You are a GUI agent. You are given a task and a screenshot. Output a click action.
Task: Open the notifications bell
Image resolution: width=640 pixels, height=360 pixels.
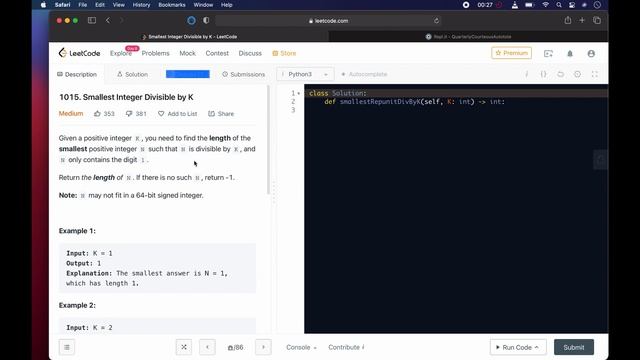(x=570, y=53)
